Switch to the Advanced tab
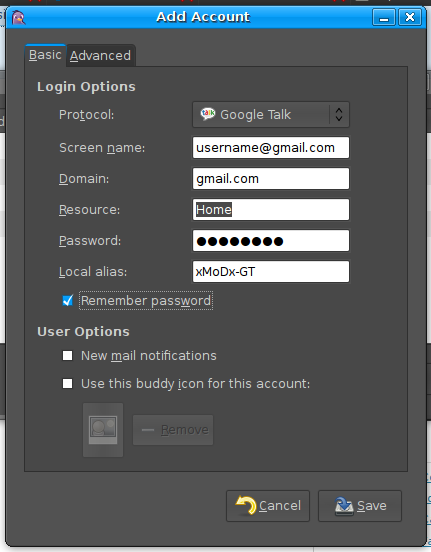 (100, 56)
